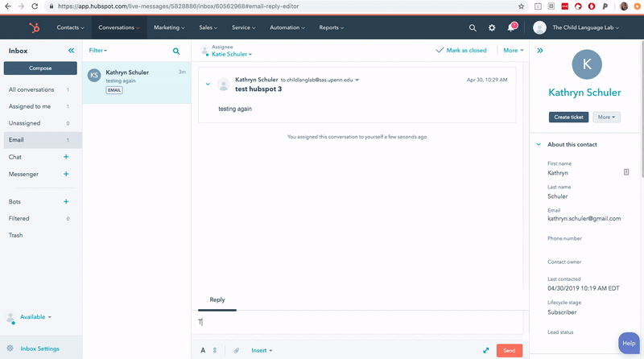The width and height of the screenshot is (644, 359).
Task: Open the Sales menu
Action: tap(208, 27)
